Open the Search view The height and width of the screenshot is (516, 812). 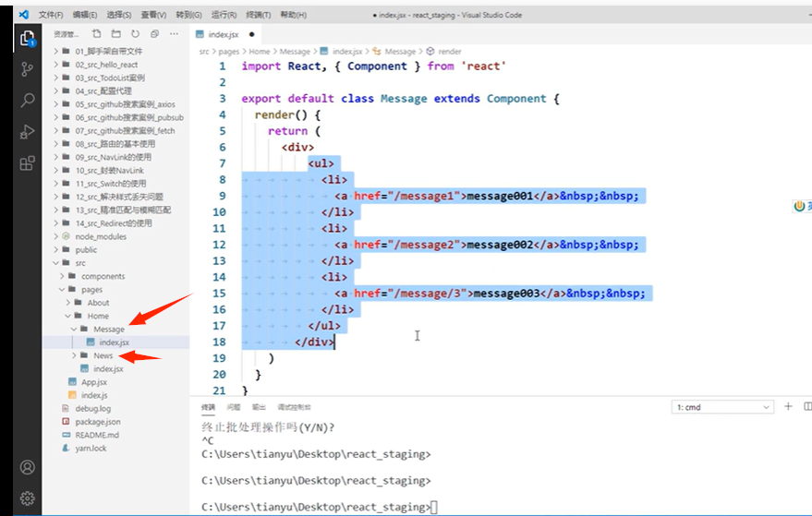[x=27, y=100]
